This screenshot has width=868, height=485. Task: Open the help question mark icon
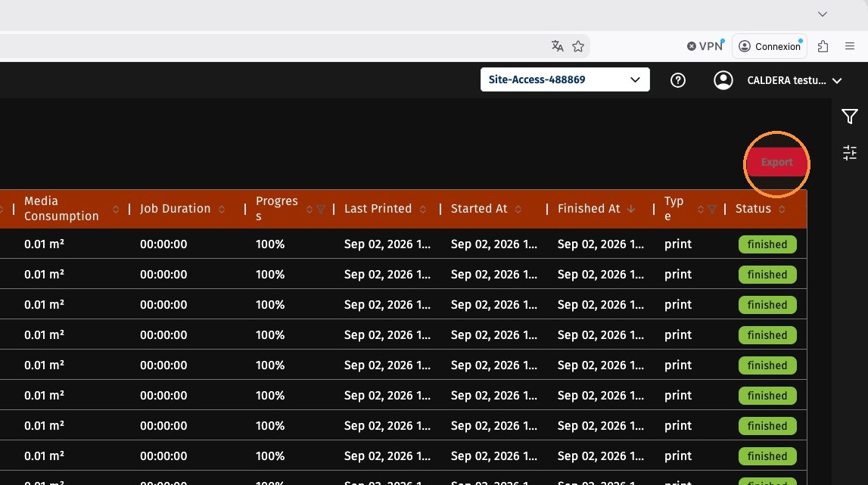[677, 80]
